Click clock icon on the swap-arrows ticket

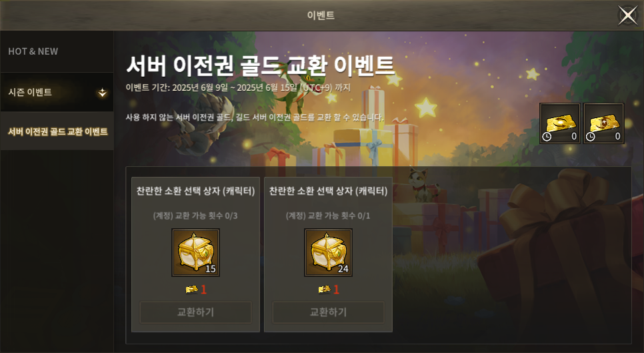547,136
